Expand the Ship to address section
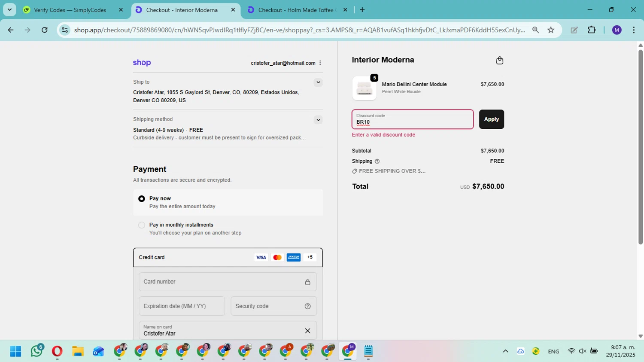The width and height of the screenshot is (644, 362). click(x=318, y=82)
